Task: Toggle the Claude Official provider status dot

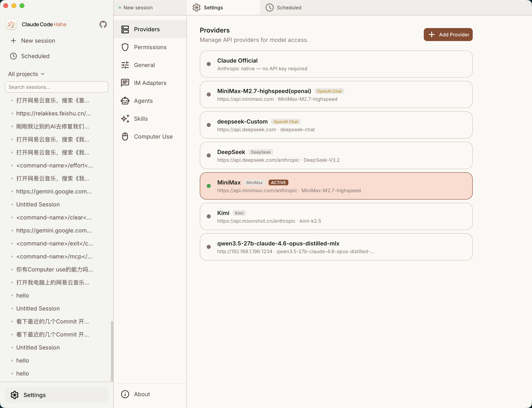Action: (x=209, y=64)
